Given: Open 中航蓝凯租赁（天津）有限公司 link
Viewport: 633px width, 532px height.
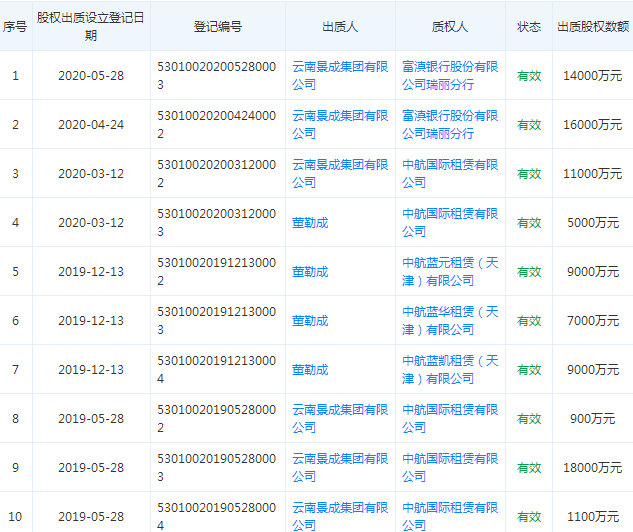Looking at the screenshot, I should (450, 369).
